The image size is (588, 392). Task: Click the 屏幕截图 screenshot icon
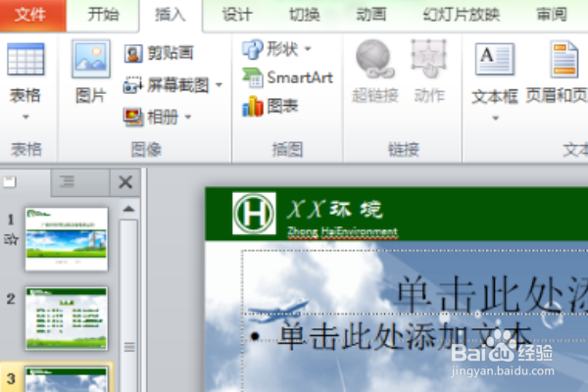click(x=133, y=85)
